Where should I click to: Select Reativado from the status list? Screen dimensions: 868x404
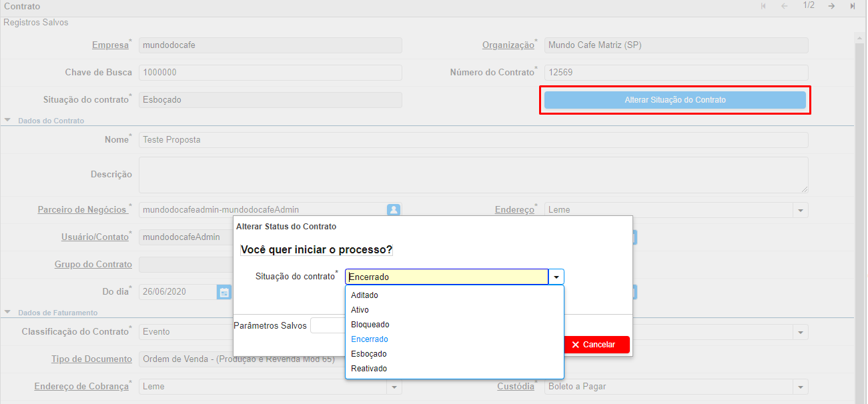click(x=369, y=369)
